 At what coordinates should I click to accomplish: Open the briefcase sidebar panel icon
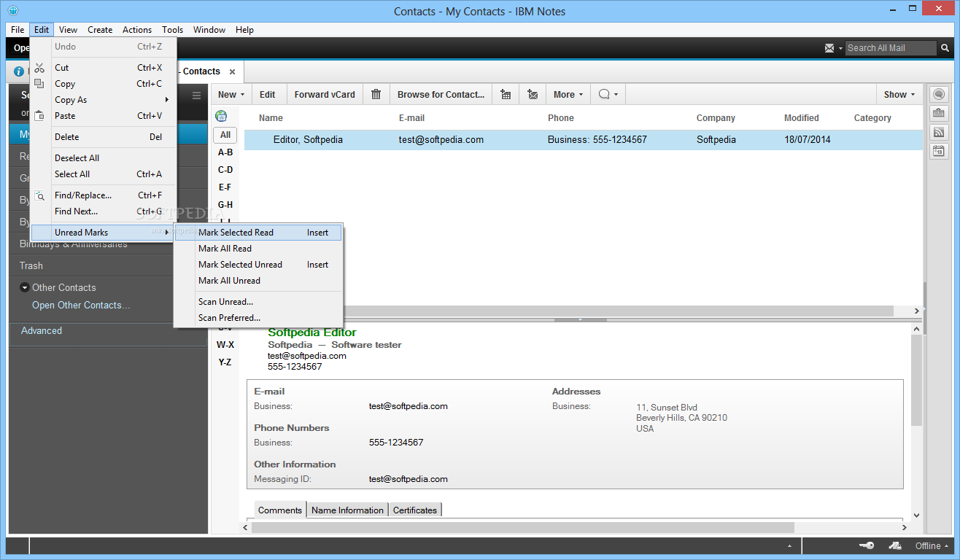(938, 113)
